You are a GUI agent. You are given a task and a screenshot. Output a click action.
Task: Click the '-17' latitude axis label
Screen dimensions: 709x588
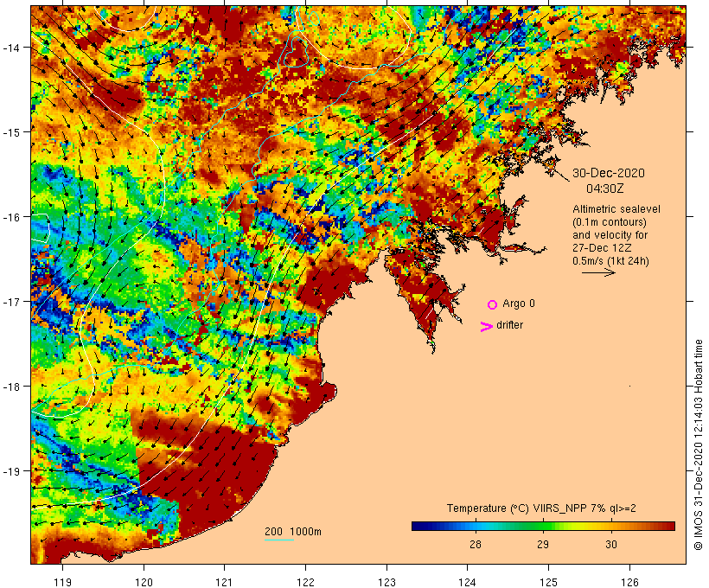click(10, 301)
